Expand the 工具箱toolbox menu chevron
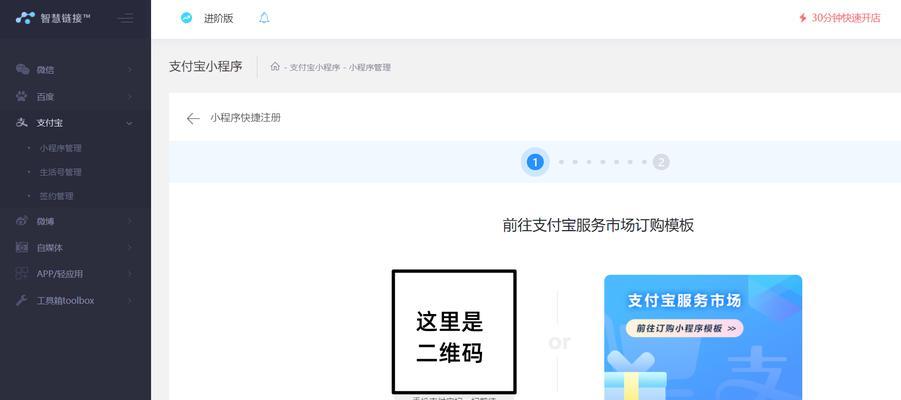This screenshot has width=901, height=400. [130, 301]
